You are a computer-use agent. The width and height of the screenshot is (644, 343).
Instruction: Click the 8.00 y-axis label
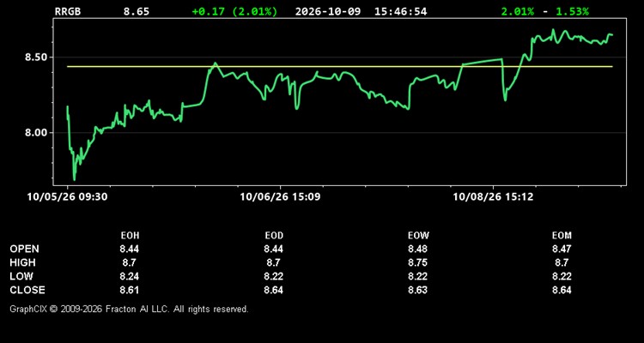(36, 133)
